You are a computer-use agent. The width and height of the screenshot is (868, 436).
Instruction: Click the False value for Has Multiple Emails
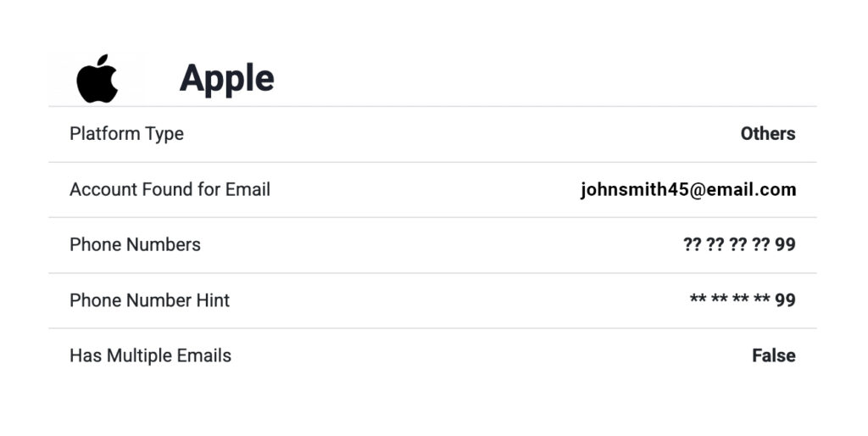773,355
